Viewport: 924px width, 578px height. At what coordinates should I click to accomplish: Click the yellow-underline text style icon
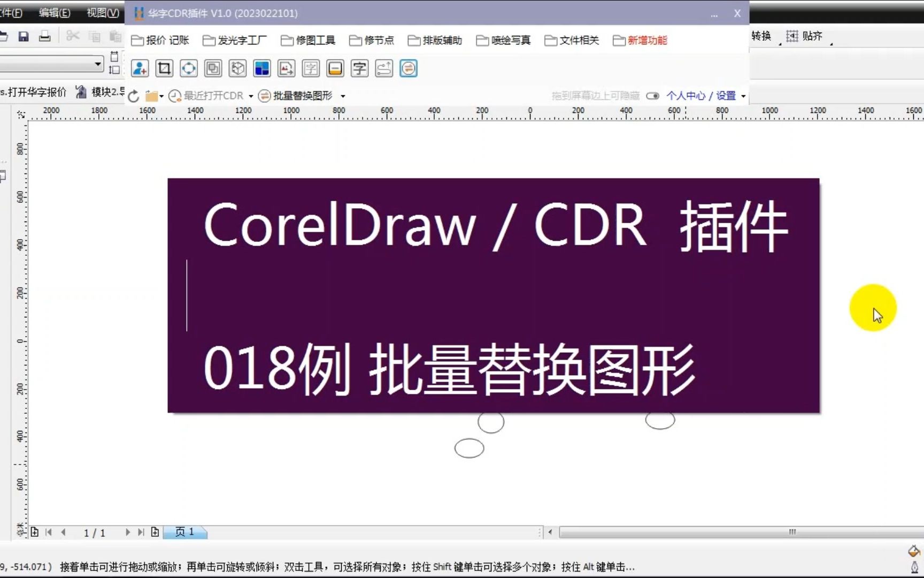tap(334, 69)
